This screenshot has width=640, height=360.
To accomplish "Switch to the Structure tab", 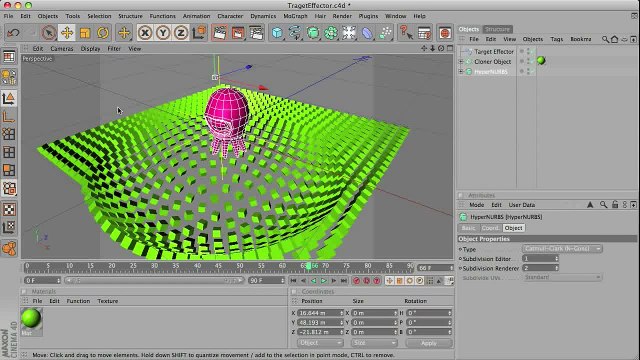I will click(497, 29).
